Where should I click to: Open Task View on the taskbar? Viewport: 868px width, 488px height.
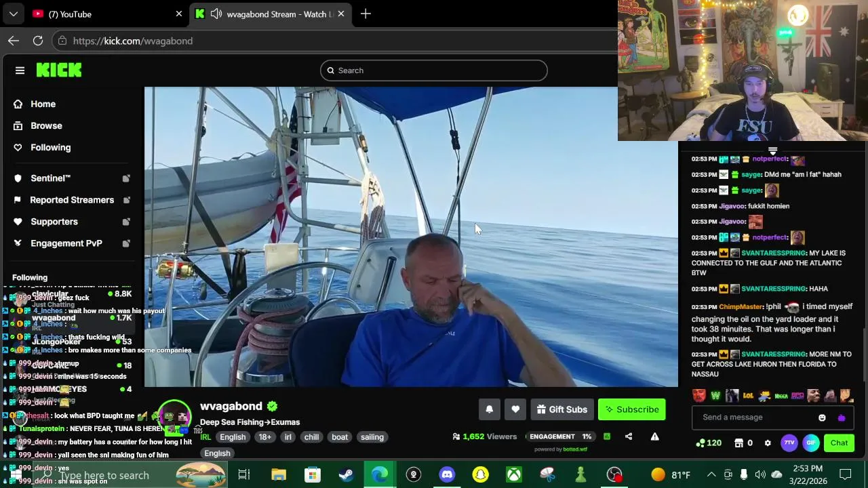[x=244, y=474]
